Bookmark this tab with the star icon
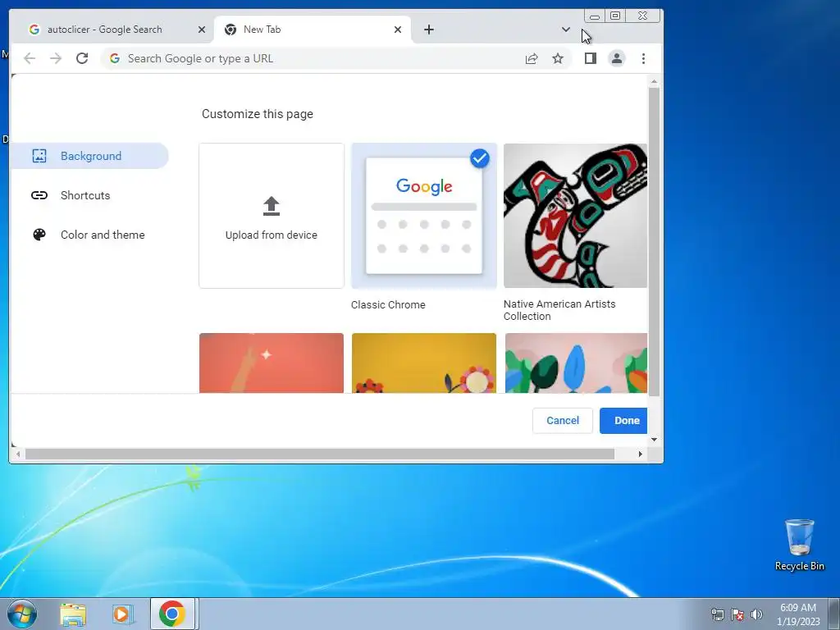Viewport: 840px width, 630px height. [x=558, y=58]
